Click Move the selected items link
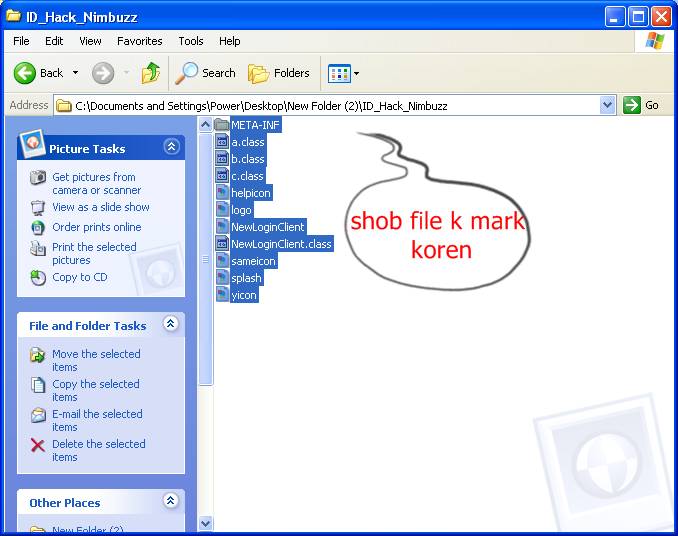The image size is (678, 536). (x=96, y=360)
